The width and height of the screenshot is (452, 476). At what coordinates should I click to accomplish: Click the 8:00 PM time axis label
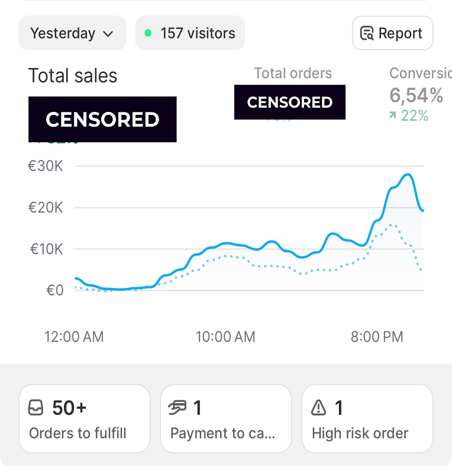(376, 337)
